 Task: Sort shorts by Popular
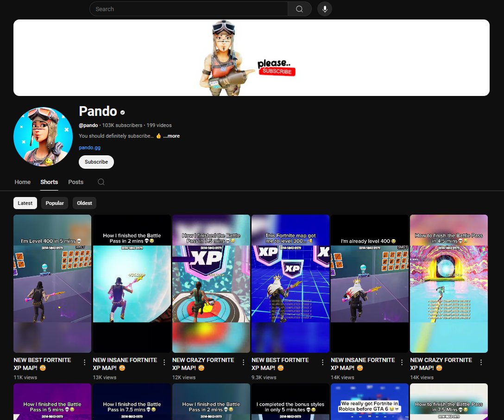pos(55,203)
